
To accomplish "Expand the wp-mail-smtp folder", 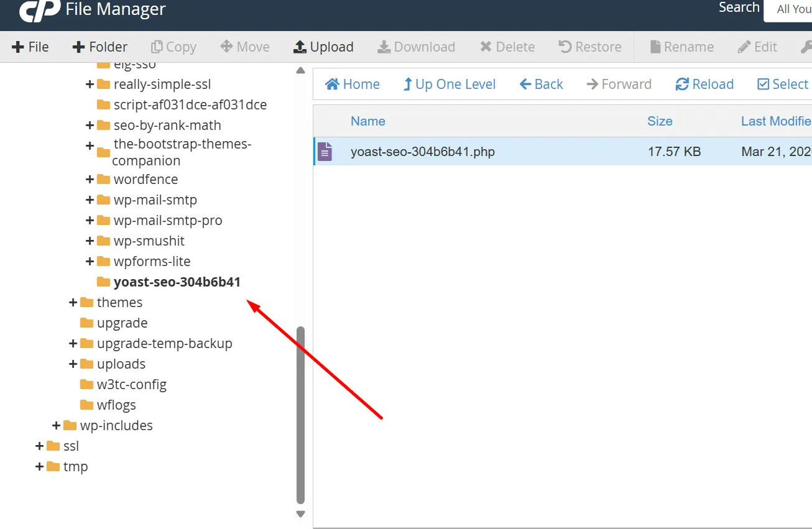I will pos(90,200).
